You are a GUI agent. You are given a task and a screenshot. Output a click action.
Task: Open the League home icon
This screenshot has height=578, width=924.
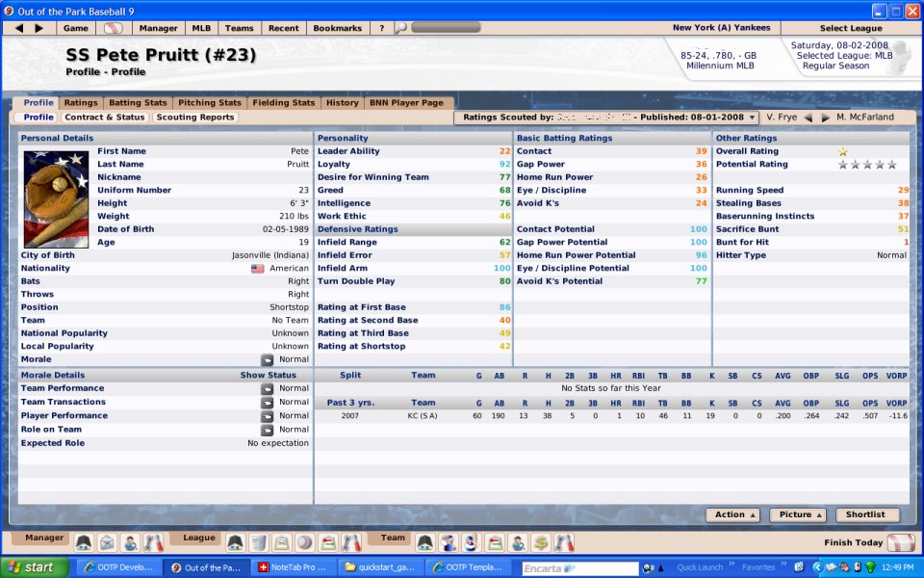click(235, 542)
